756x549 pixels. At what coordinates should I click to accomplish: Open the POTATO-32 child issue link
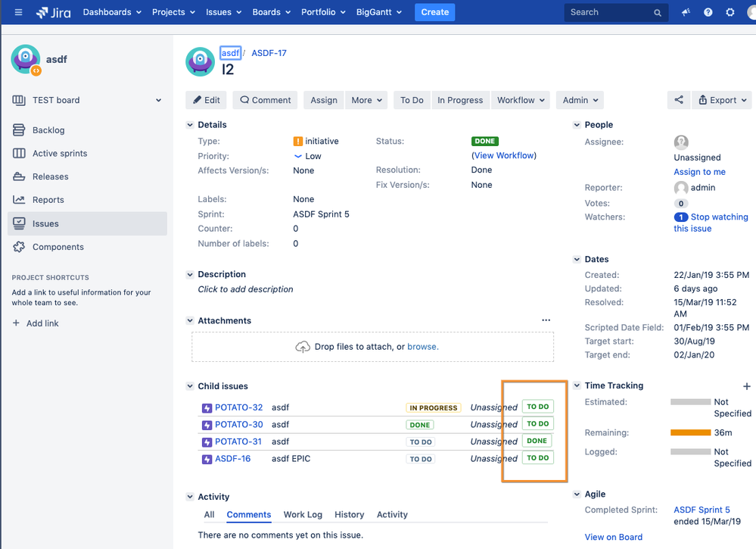click(238, 407)
